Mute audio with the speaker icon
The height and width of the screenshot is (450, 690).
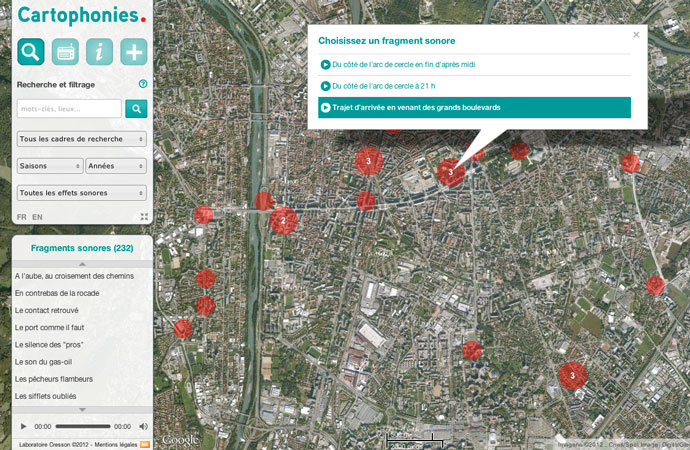pyautogui.click(x=143, y=426)
